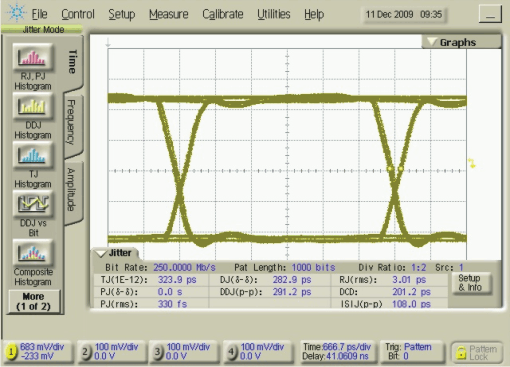Toggle channel 3 button
Image resolution: width=510 pixels, height=367 pixels.
click(x=157, y=352)
